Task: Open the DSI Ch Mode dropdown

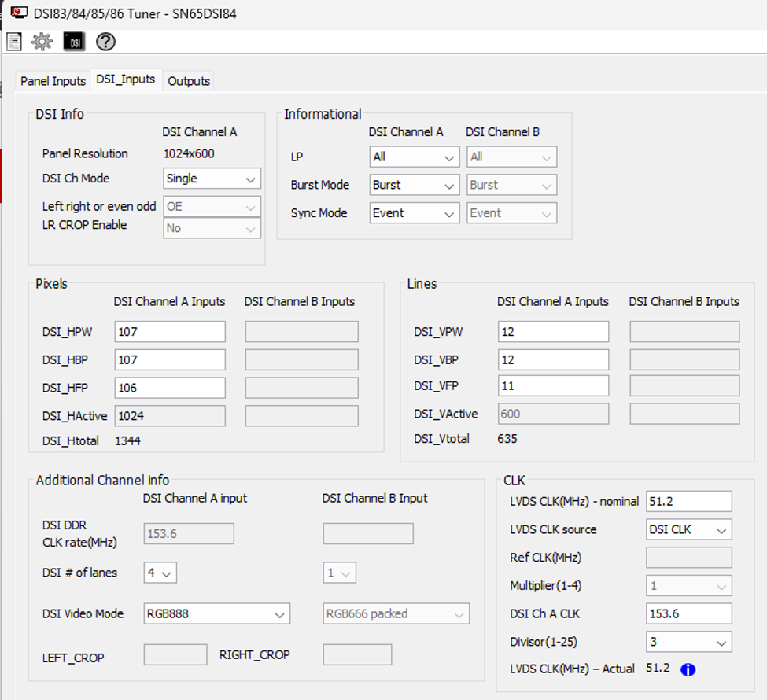Action: tap(212, 179)
